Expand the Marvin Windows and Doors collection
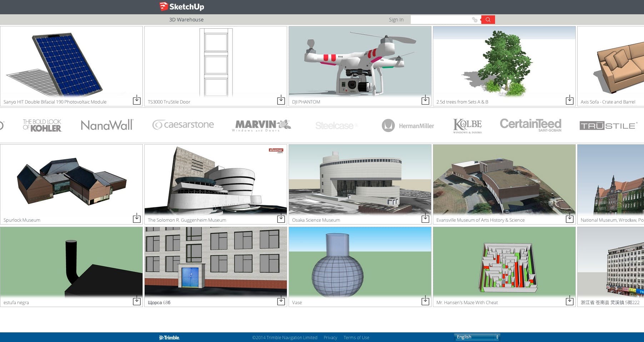Viewport: 644px width, 342px height. coord(260,126)
